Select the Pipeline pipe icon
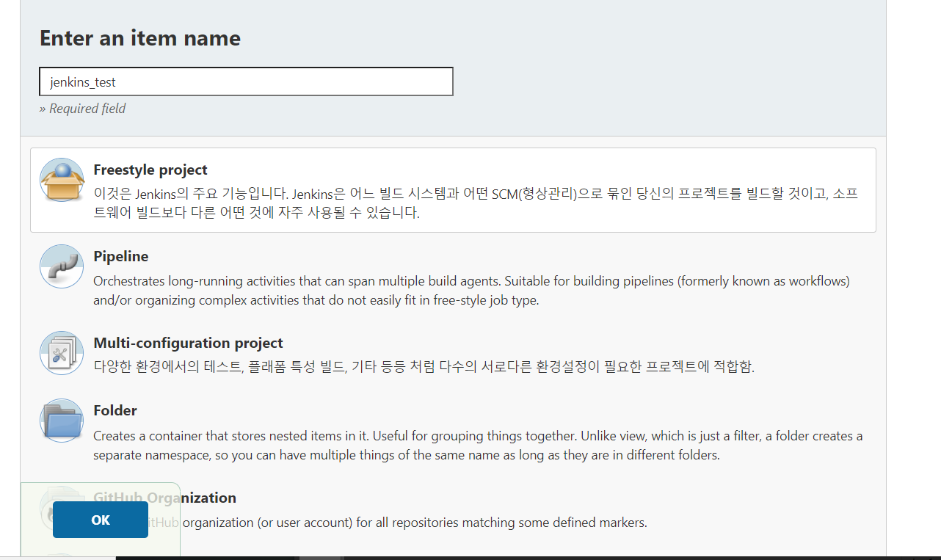The image size is (941, 560). click(62, 266)
